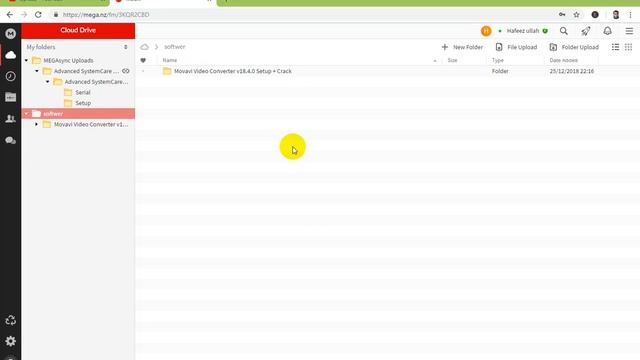
Task: Sort by Size column header
Action: click(x=452, y=60)
